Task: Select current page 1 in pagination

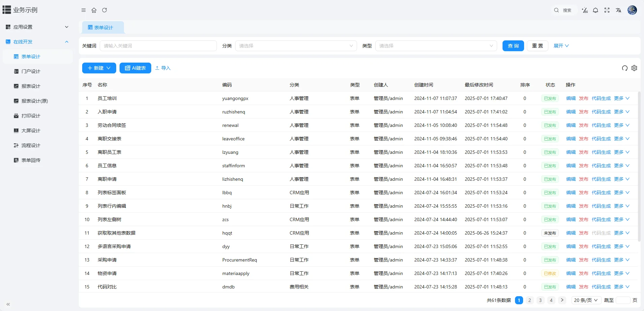Action: tap(519, 300)
